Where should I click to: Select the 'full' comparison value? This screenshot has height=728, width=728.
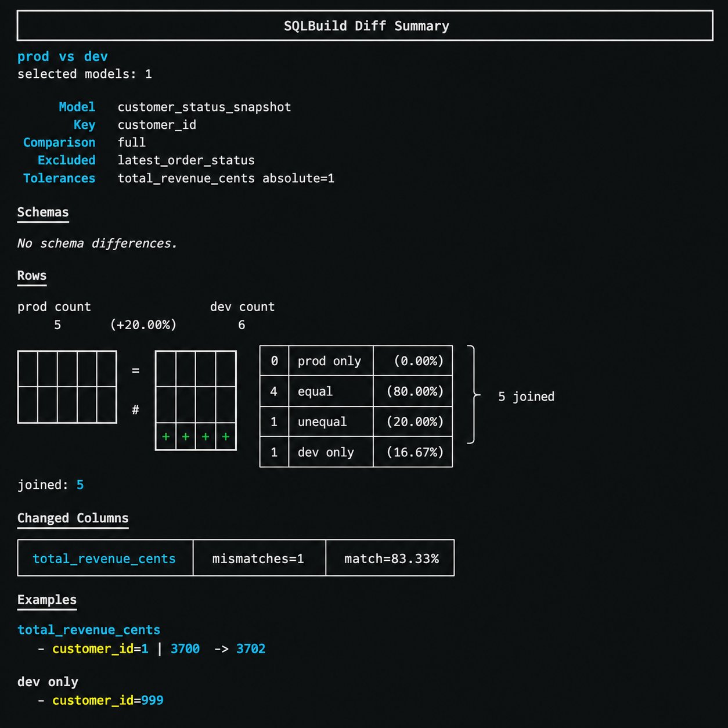(x=132, y=142)
